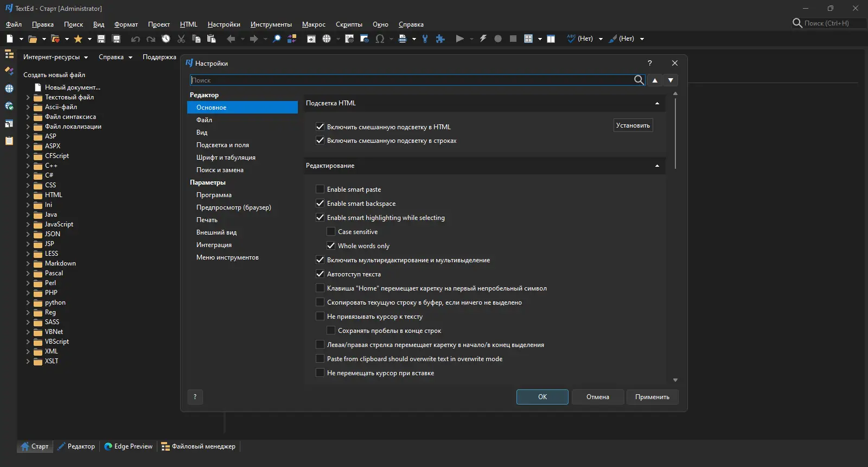Screen dimensions: 868x467
Task: Collapse the Редактирование settings section
Action: pos(657,166)
